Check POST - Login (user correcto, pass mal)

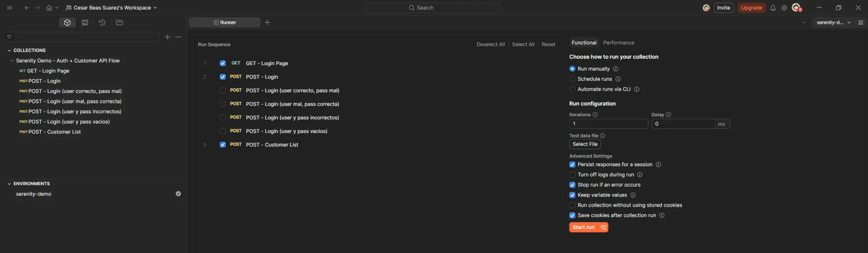pos(223,91)
